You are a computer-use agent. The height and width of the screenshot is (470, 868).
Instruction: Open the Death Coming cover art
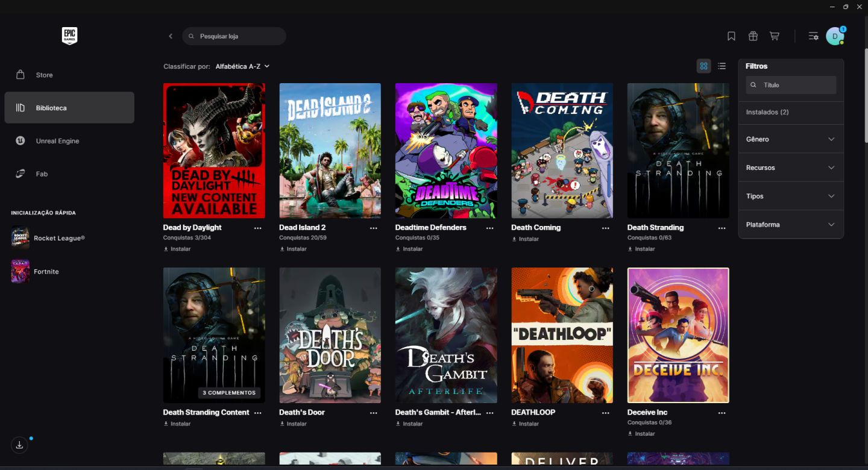[562, 151]
